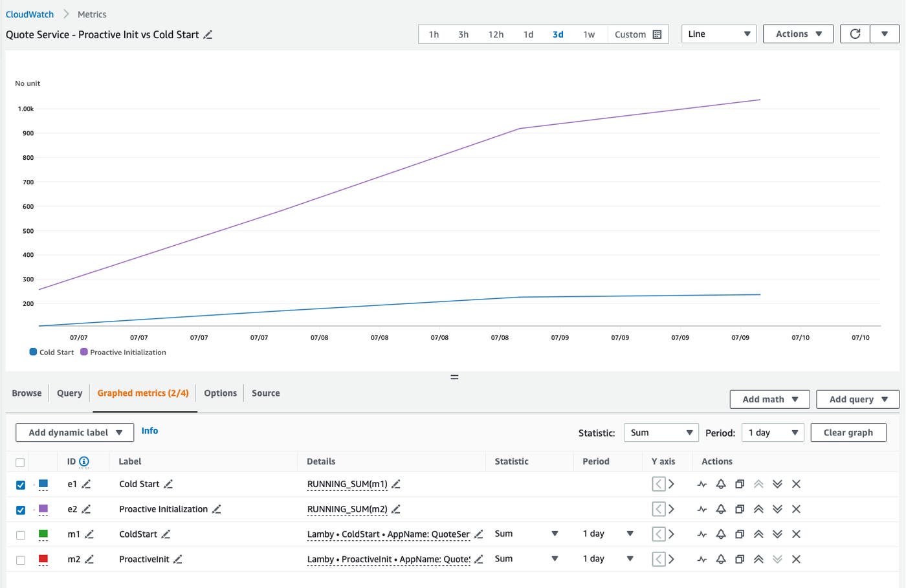Open the Statistic dropdown showing Sum

coord(661,432)
